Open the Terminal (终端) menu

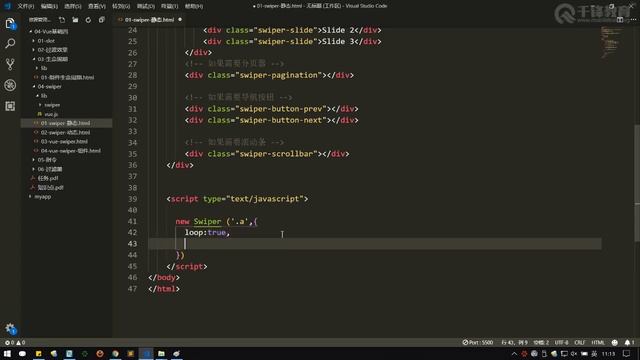pos(169,6)
